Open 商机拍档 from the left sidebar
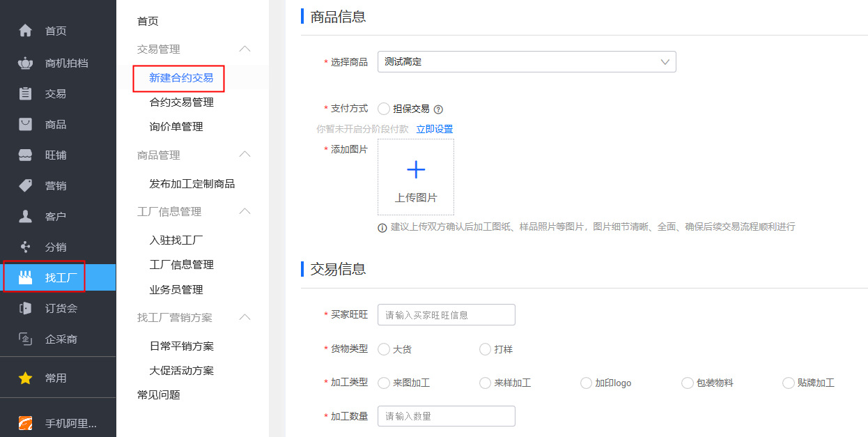Screen dimensions: 868x437 [25, 62]
